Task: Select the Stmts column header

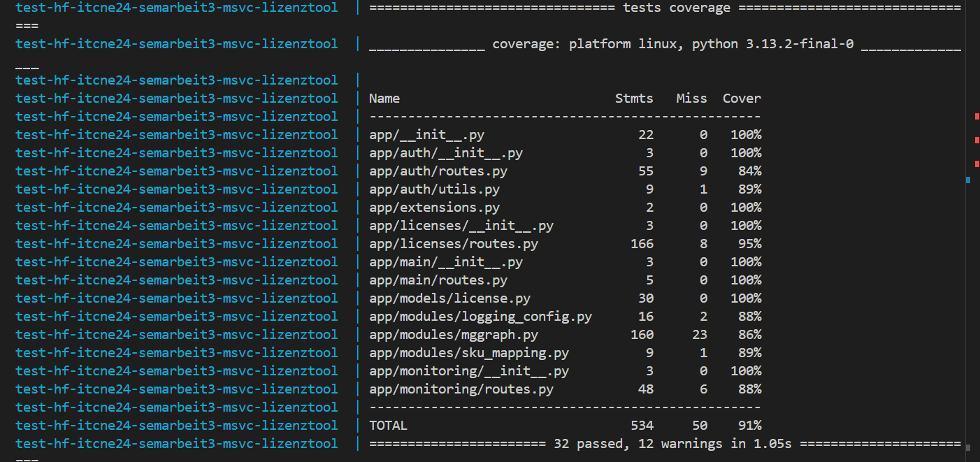Action: click(634, 98)
